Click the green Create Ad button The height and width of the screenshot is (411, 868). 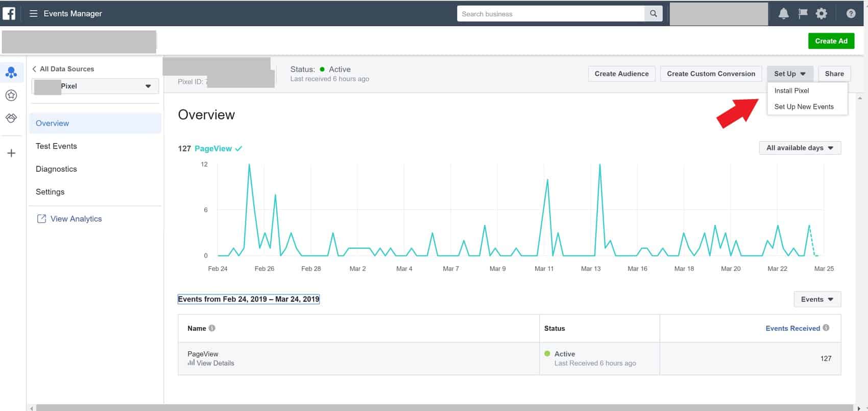click(831, 41)
